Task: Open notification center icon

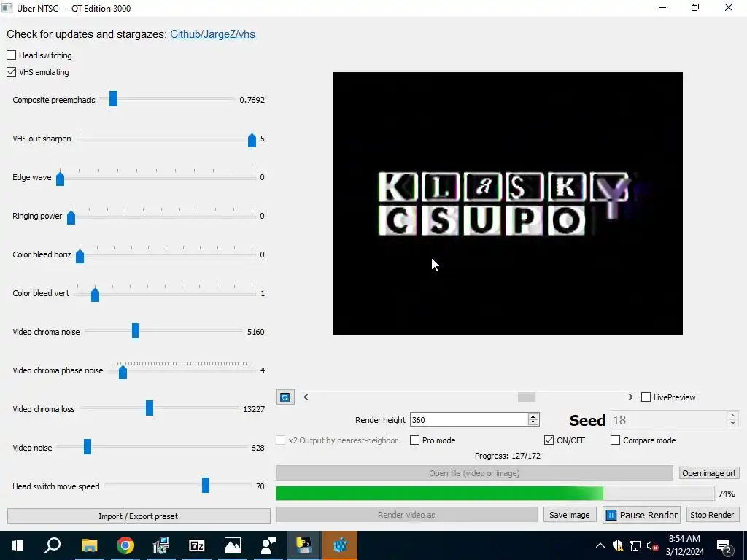Action: point(724,546)
